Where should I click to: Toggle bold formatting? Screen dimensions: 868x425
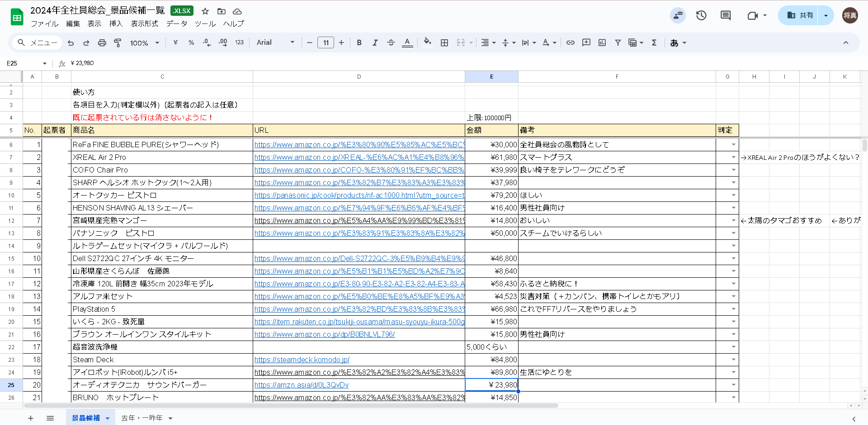(x=359, y=43)
